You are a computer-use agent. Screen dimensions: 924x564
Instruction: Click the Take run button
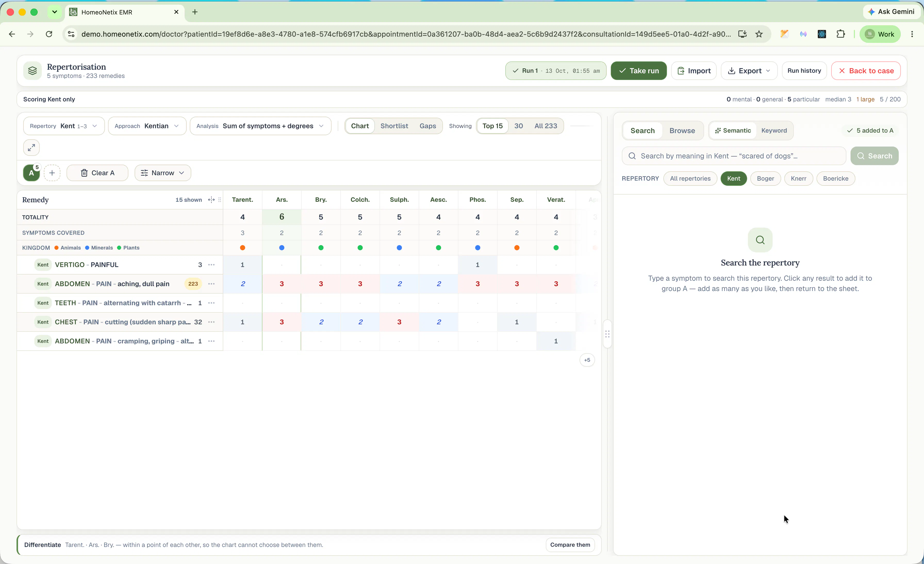click(639, 70)
